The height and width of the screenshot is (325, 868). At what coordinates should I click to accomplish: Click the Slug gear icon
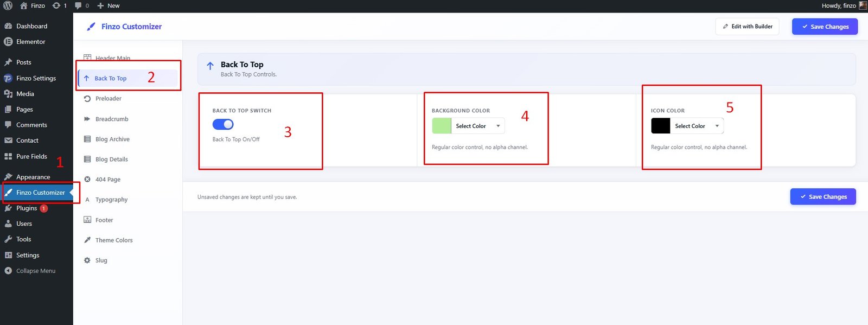click(87, 260)
